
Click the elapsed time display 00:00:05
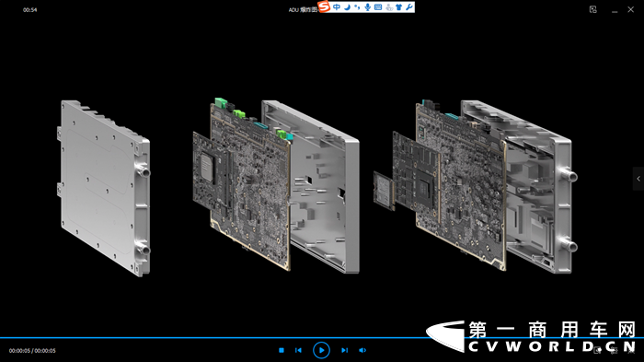(x=19, y=351)
